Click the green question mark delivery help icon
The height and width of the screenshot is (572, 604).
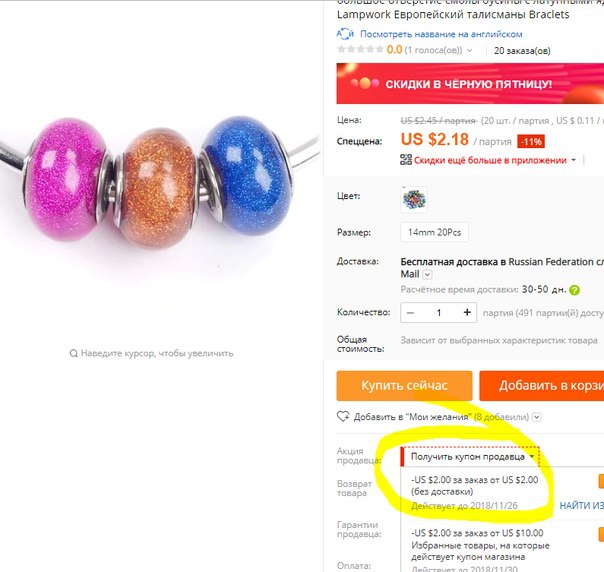click(574, 290)
